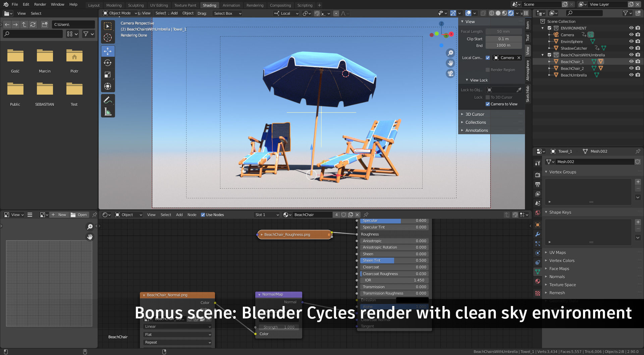Create new folder in file browser

click(45, 24)
